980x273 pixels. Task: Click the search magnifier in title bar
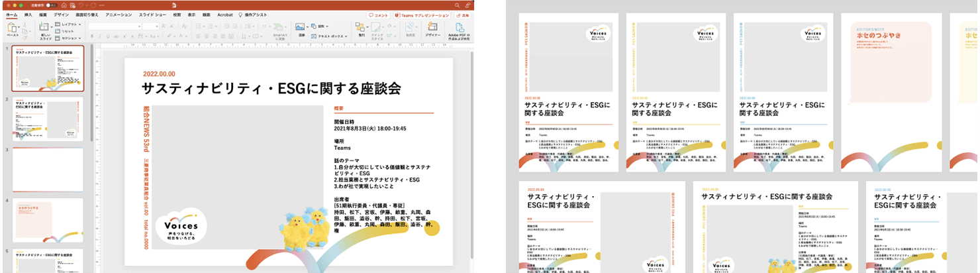point(457,5)
